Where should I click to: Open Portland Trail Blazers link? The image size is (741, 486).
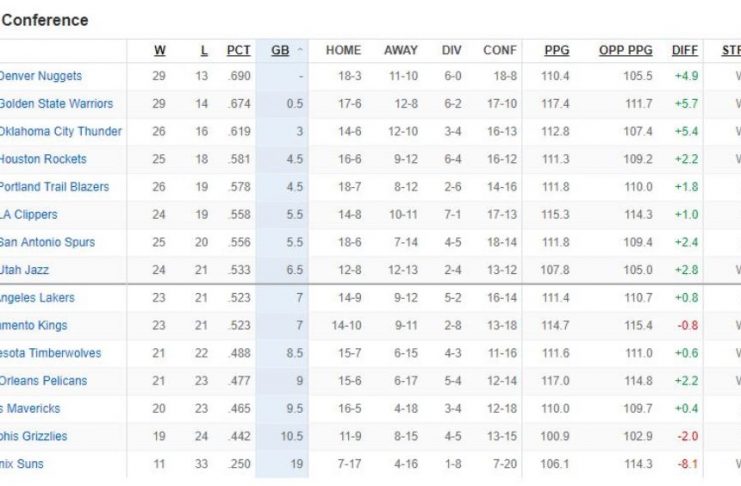click(x=52, y=187)
